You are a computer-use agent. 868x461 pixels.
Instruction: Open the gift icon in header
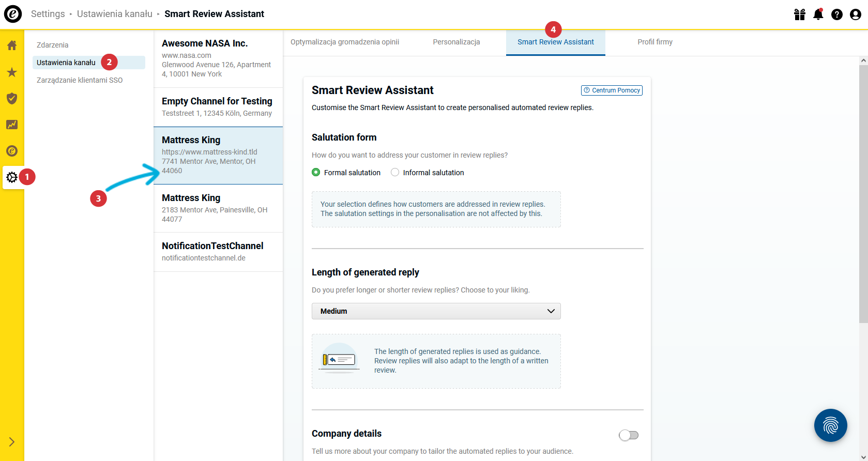coord(800,14)
